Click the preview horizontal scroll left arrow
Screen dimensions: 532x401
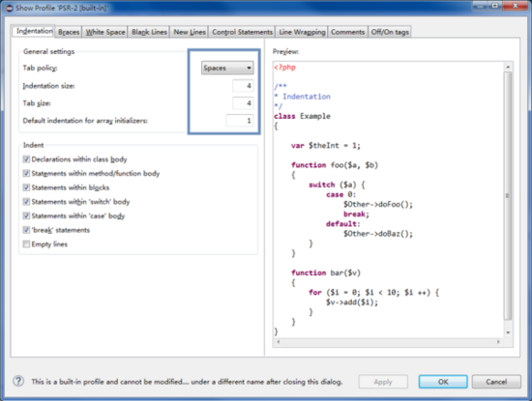tap(279, 342)
